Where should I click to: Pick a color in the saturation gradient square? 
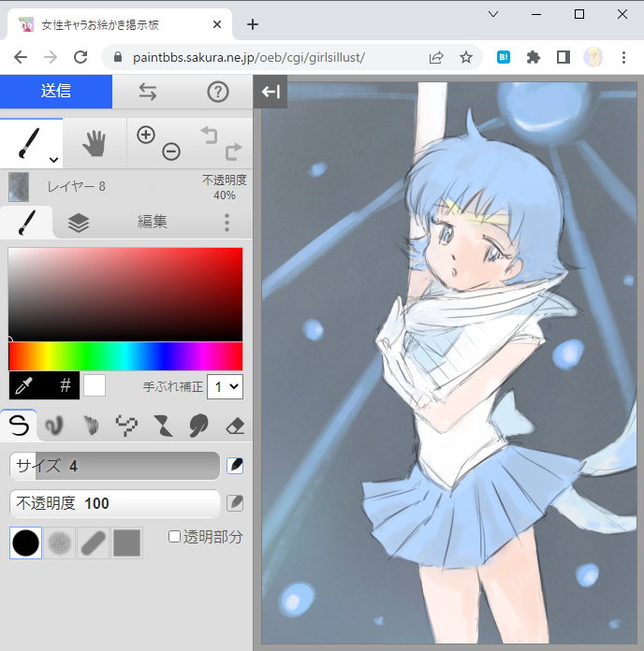[x=125, y=295]
